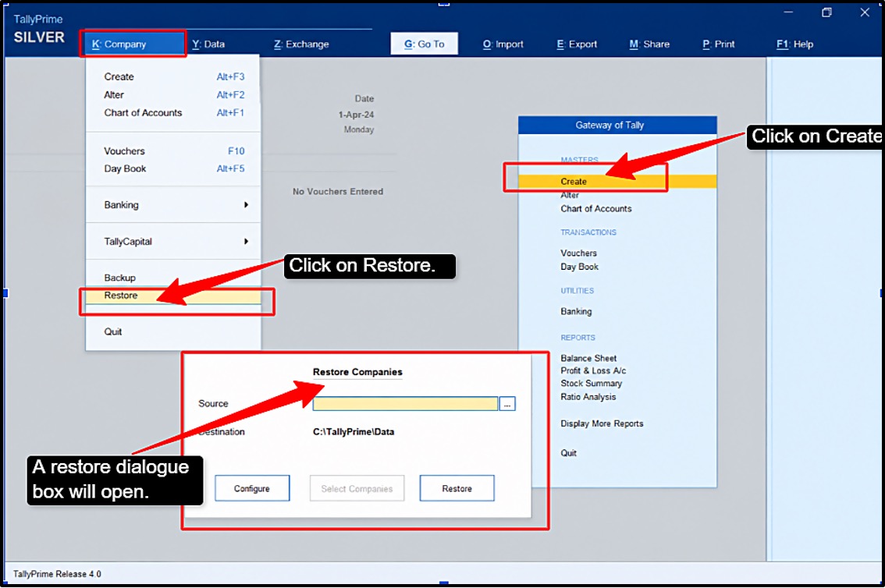Open the Y: Data menu
This screenshot has height=588, width=885.
208,44
